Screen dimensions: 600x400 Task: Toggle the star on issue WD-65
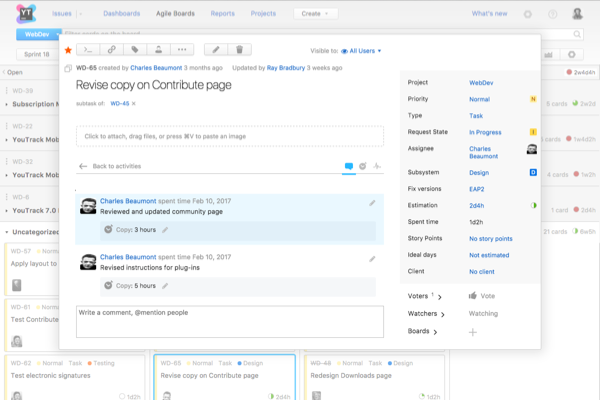(x=68, y=49)
